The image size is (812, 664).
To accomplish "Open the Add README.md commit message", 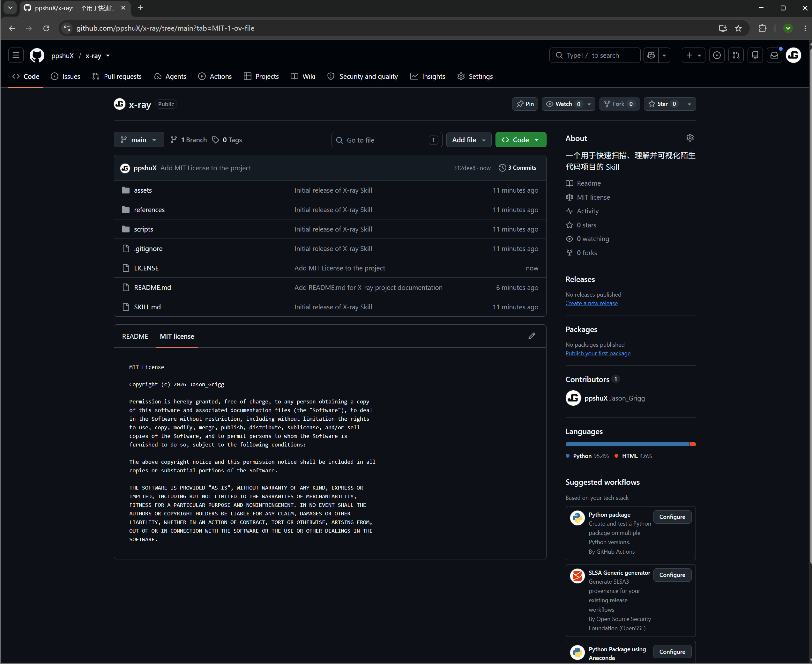I will point(368,288).
